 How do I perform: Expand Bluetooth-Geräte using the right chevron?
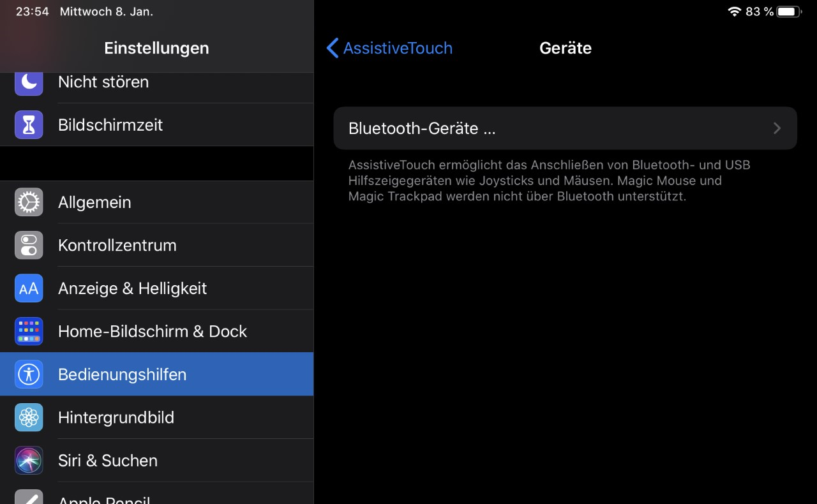(x=777, y=128)
